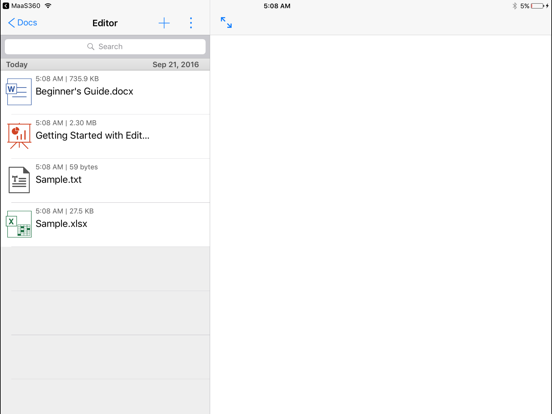Screen dimensions: 552x414
Task: Click the 5:08 AM | 2.30 MB details
Action: pyautogui.click(x=66, y=123)
